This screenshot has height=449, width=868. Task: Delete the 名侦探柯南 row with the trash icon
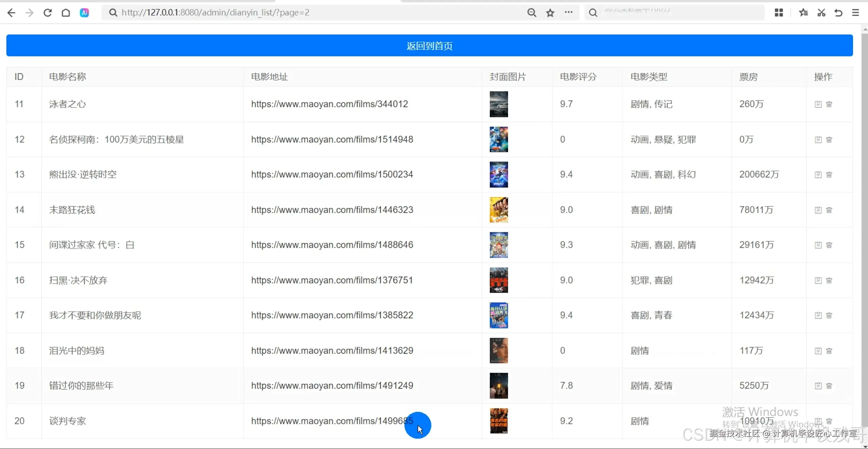click(829, 139)
